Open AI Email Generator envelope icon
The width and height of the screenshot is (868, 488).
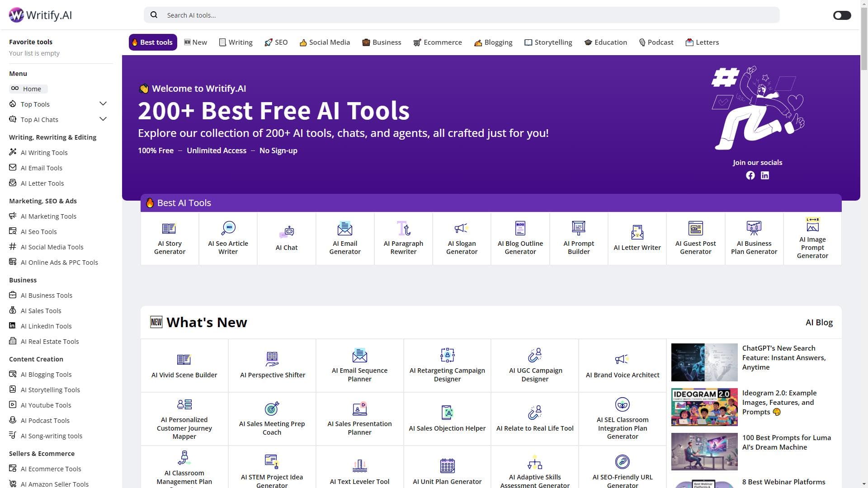coord(344,229)
